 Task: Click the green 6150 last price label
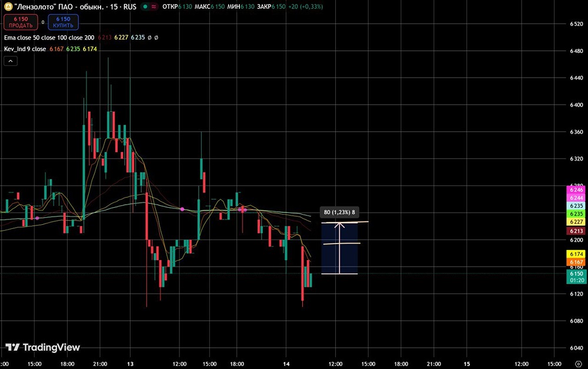576,274
